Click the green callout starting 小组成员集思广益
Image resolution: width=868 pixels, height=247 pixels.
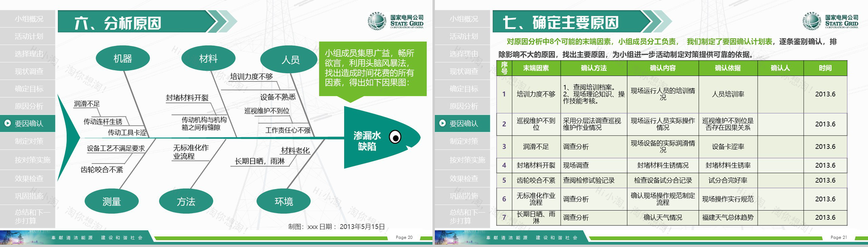(x=372, y=68)
